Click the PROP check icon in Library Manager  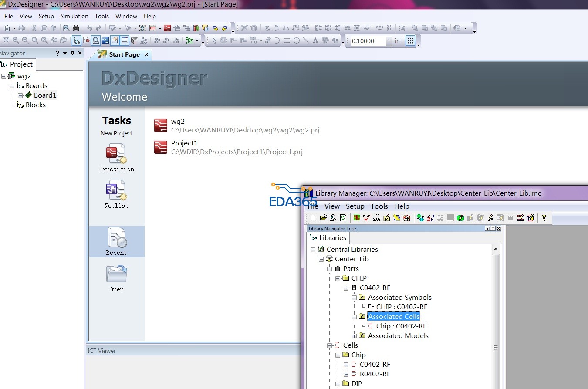click(366, 218)
